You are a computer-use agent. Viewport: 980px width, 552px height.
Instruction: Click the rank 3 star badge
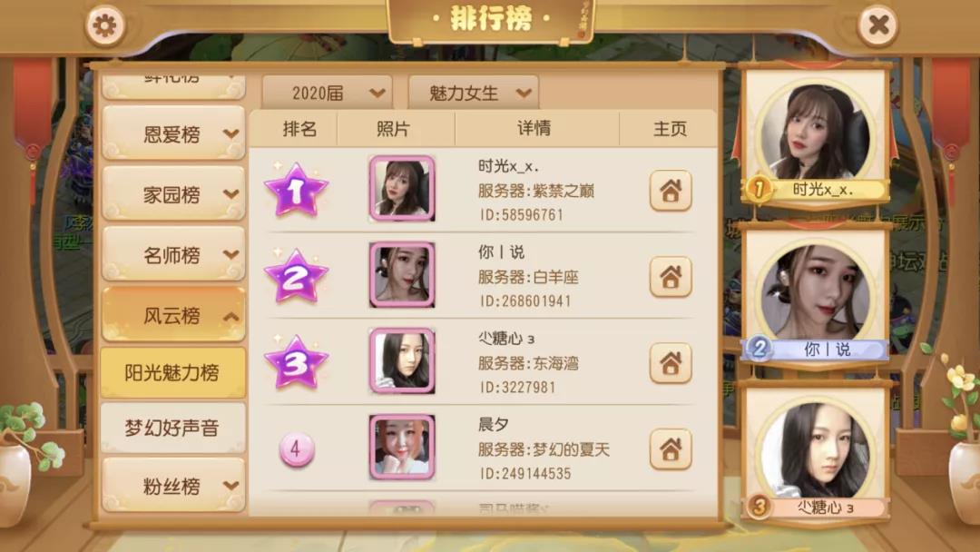click(296, 362)
